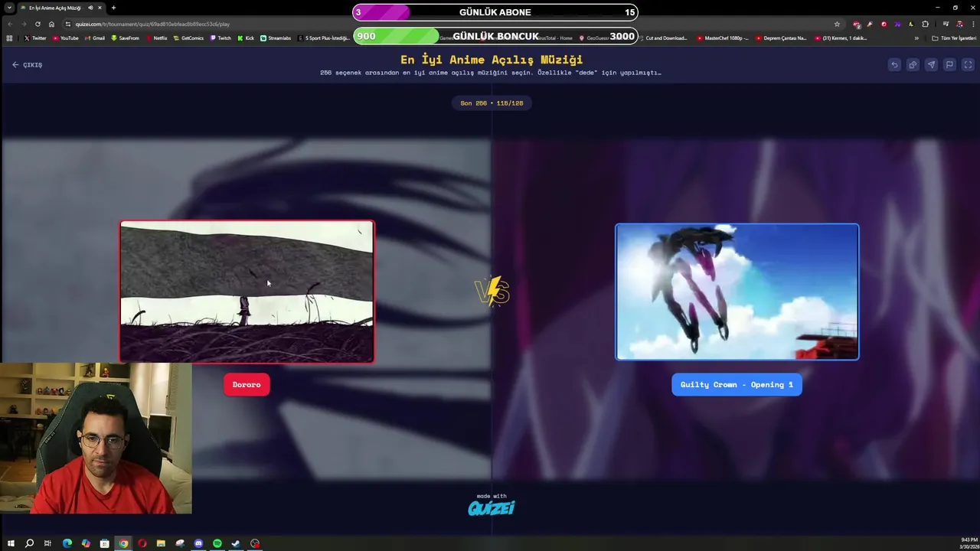
Task: Go to browser home page
Action: click(51, 24)
